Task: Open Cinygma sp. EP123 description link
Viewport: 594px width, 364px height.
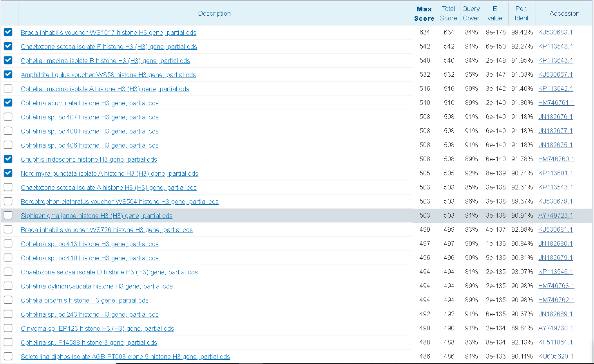Action: [x=97, y=328]
